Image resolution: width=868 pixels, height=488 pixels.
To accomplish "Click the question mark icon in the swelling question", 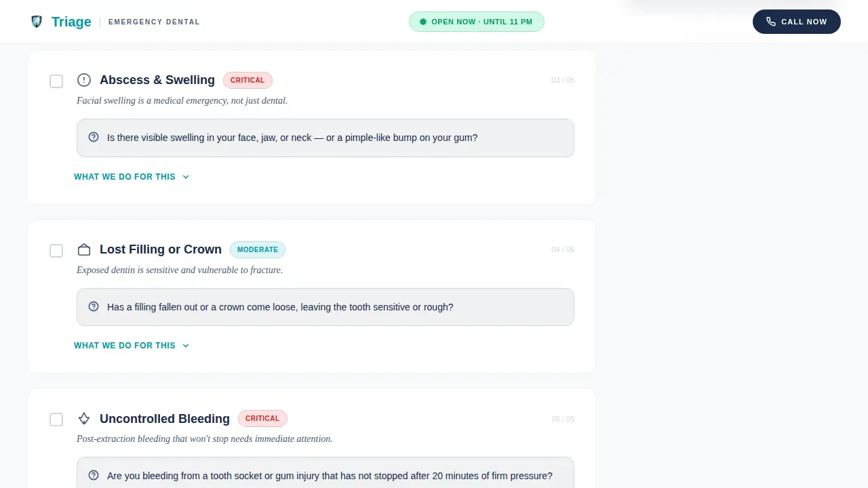I will coord(94,137).
